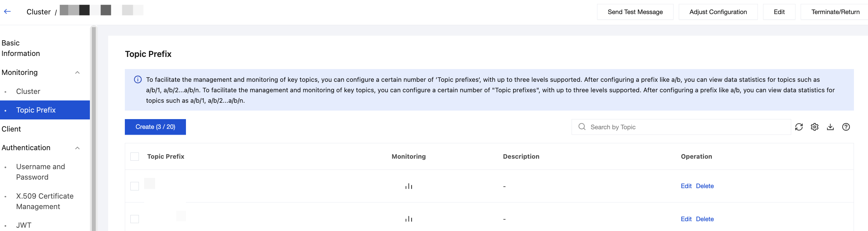Delete the first topic prefix
The width and height of the screenshot is (868, 231).
tap(705, 186)
